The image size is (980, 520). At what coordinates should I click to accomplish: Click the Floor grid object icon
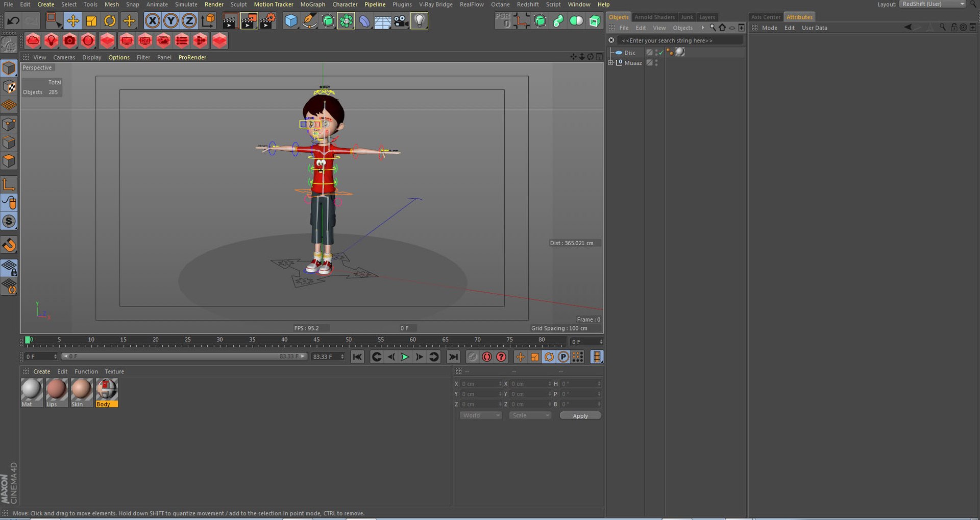click(x=382, y=21)
